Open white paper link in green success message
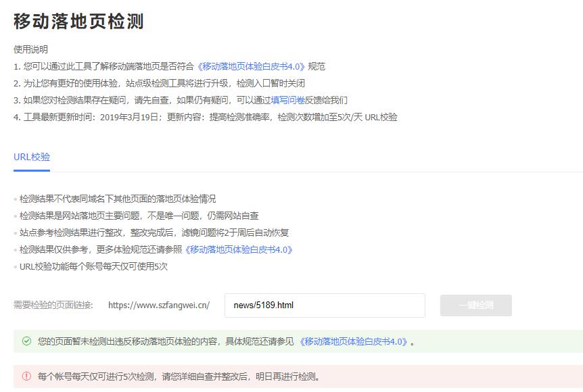This screenshot has width=583, height=392. click(354, 341)
